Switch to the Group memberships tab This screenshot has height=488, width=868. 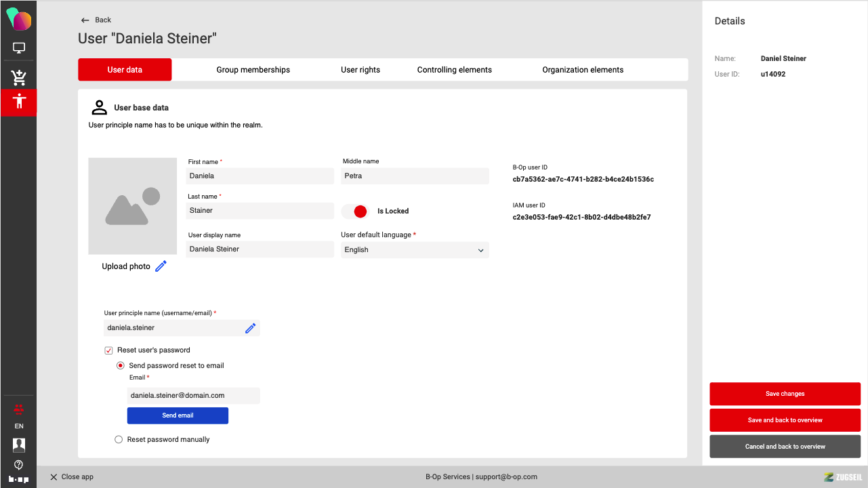[x=253, y=70]
